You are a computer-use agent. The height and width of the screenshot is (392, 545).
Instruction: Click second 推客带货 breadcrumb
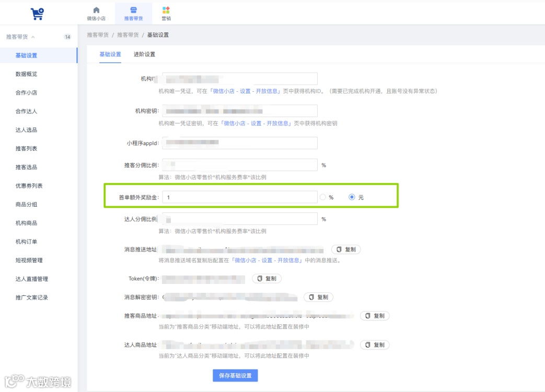128,35
